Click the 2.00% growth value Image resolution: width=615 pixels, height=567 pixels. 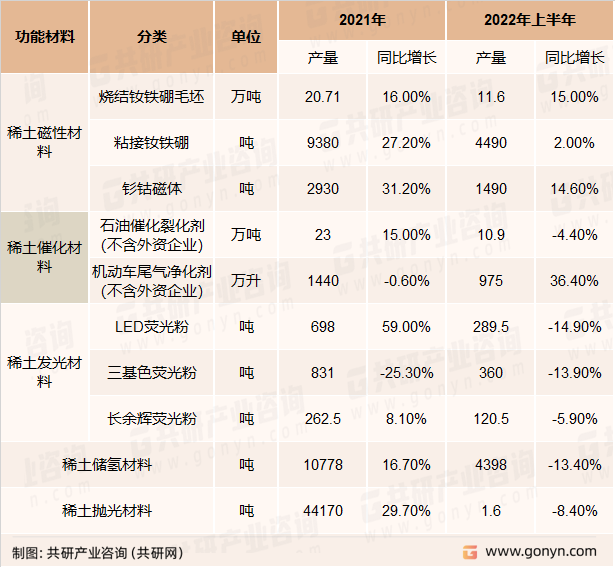(575, 143)
